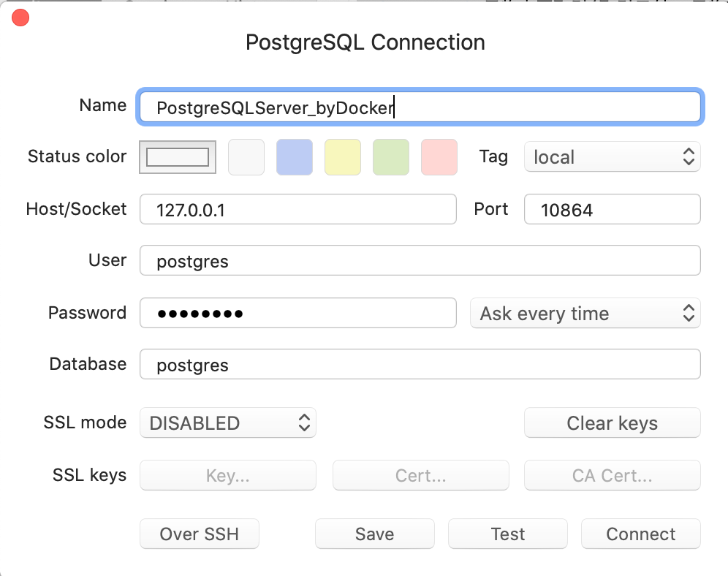Viewport: 728px width, 576px height.
Task: Click the Connect button
Action: click(641, 534)
